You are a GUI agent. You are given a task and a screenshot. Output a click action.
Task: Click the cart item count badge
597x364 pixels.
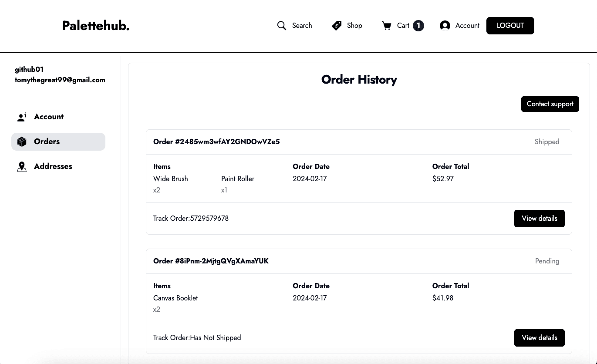[418, 26]
